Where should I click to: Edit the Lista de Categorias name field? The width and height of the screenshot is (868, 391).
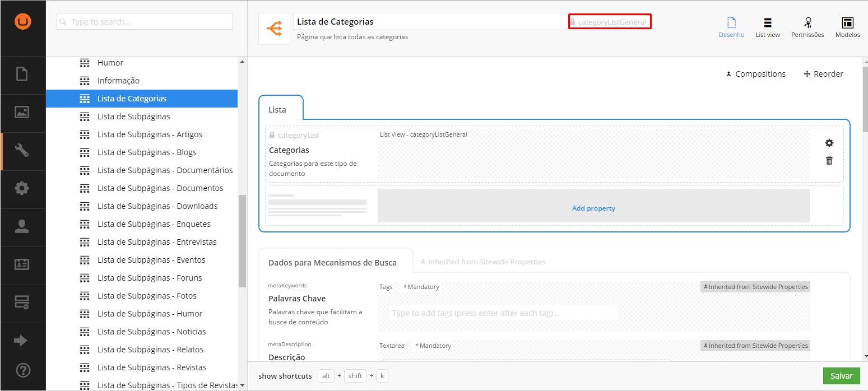point(430,21)
